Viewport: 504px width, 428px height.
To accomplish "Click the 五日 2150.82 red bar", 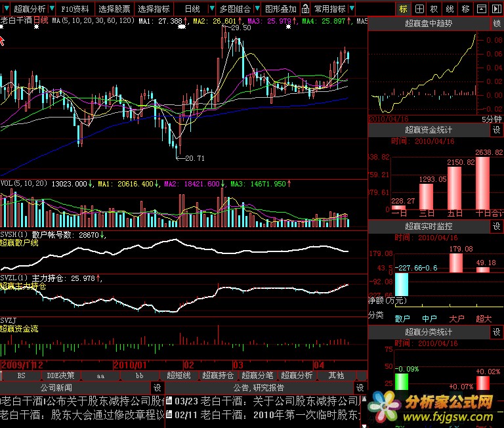I will click(455, 188).
